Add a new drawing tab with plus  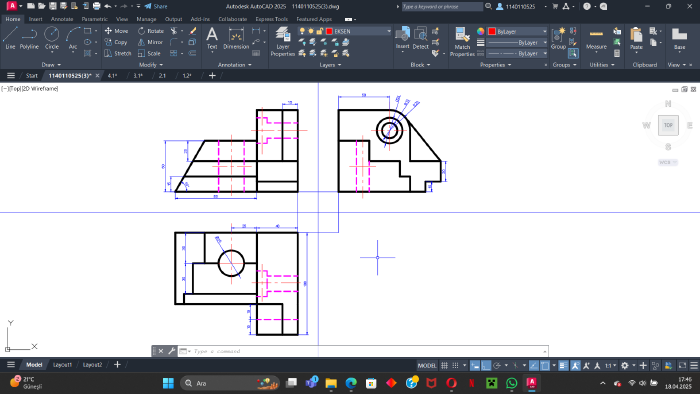[x=212, y=75]
